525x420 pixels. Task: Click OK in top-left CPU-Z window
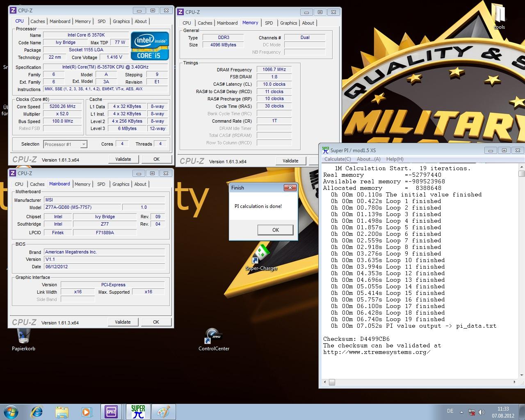pyautogui.click(x=156, y=159)
